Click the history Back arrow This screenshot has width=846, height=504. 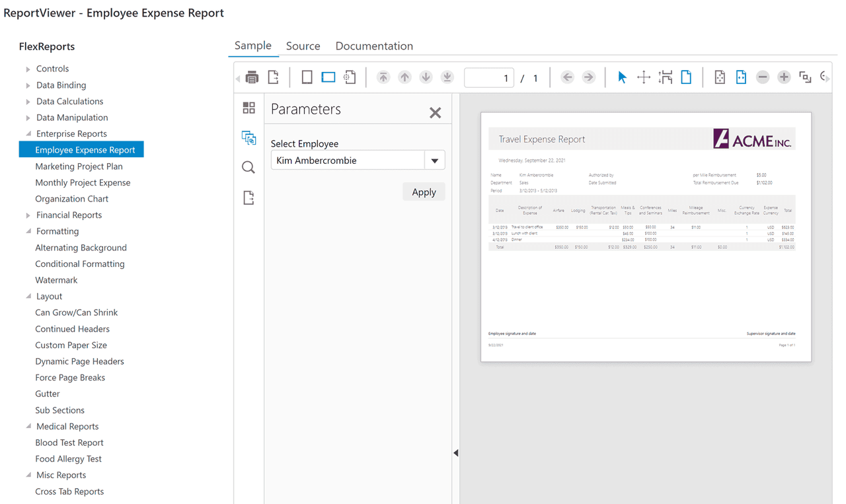click(567, 77)
